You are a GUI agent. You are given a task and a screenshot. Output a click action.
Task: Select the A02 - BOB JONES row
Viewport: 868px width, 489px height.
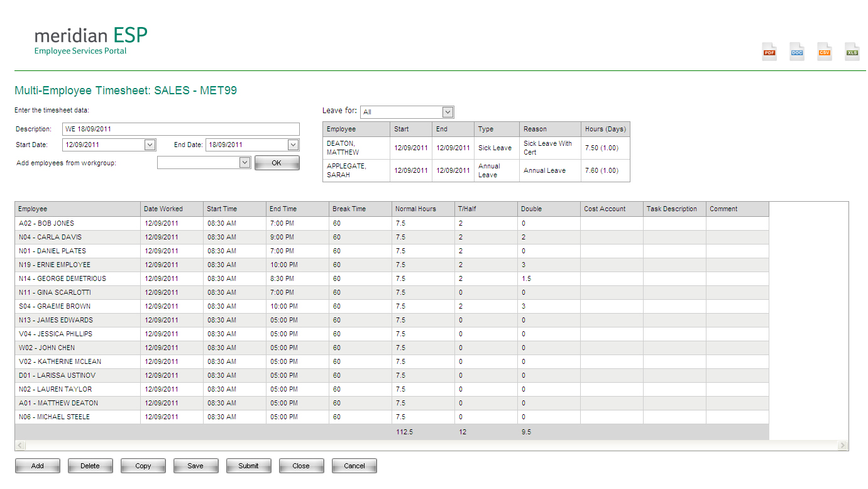(x=77, y=223)
